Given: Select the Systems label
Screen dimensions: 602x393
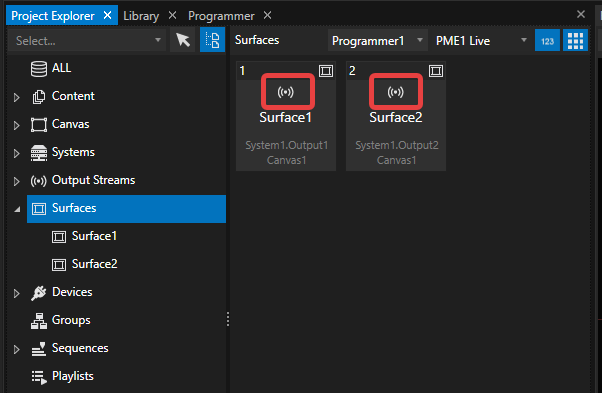Looking at the screenshot, I should 73,152.
